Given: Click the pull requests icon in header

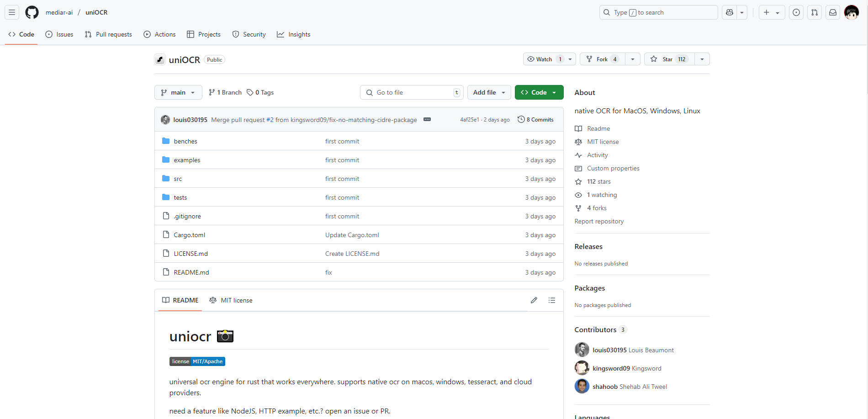Looking at the screenshot, I should click(x=815, y=12).
